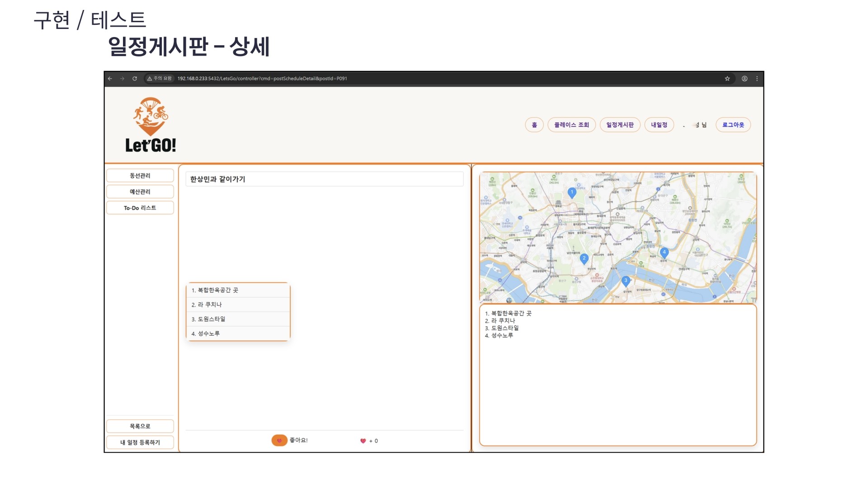This screenshot has width=868, height=488.
Task: Click 3. 도원스타일 under the map
Action: pyautogui.click(x=502, y=328)
